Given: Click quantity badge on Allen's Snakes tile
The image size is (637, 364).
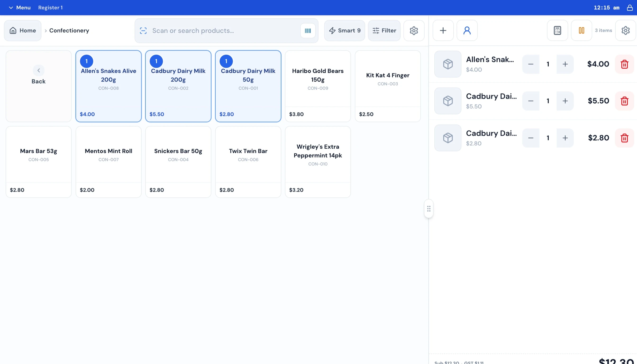Looking at the screenshot, I should click(x=86, y=61).
